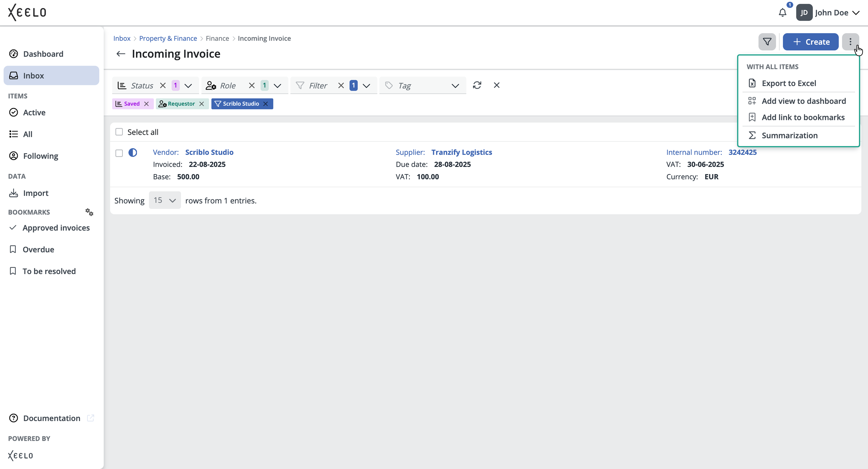This screenshot has height=469, width=868.
Task: Expand the Role filter dropdown
Action: [277, 86]
